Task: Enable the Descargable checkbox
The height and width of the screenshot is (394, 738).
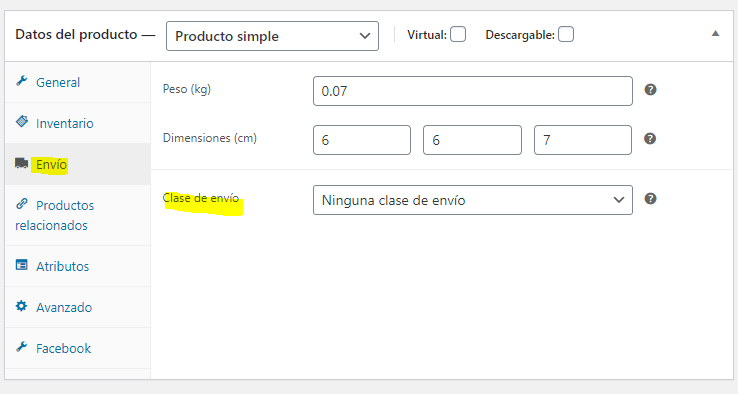Action: pos(566,34)
